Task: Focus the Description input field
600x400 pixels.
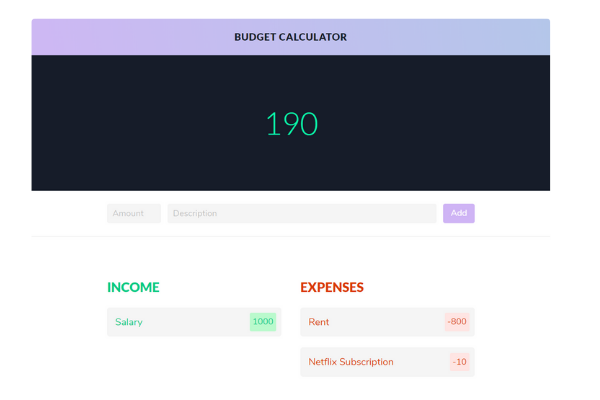Action: tap(302, 213)
